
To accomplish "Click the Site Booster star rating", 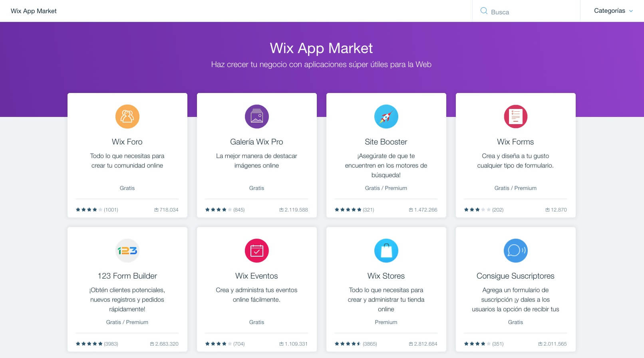I will [348, 210].
